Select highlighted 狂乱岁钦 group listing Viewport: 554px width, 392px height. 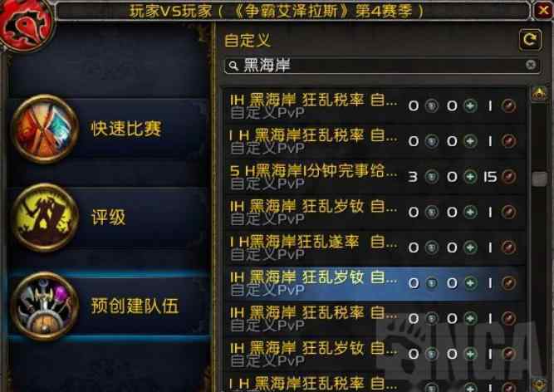point(374,283)
